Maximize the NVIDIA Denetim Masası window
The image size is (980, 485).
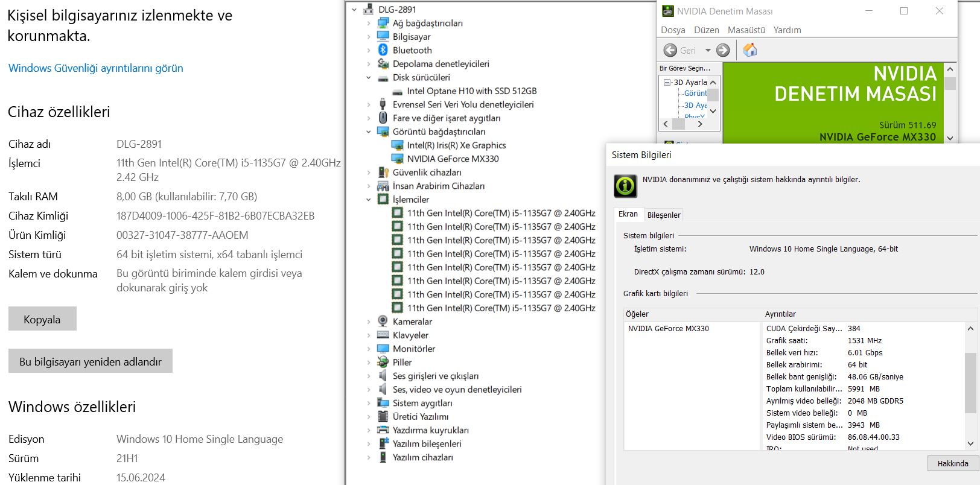point(904,11)
